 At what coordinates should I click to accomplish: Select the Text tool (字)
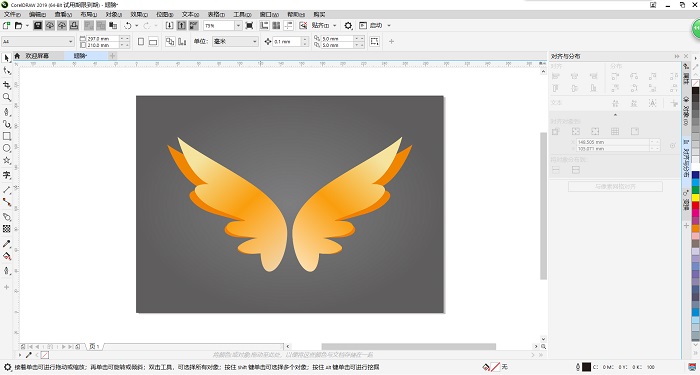tap(7, 175)
